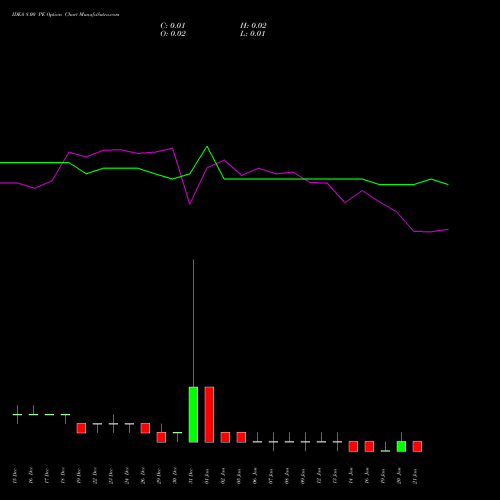
Task: Select the tall red candle above 01 Jan
Action: 209,415
